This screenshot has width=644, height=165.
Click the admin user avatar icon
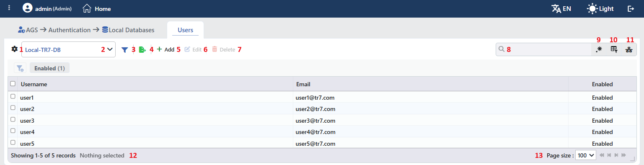pyautogui.click(x=28, y=8)
